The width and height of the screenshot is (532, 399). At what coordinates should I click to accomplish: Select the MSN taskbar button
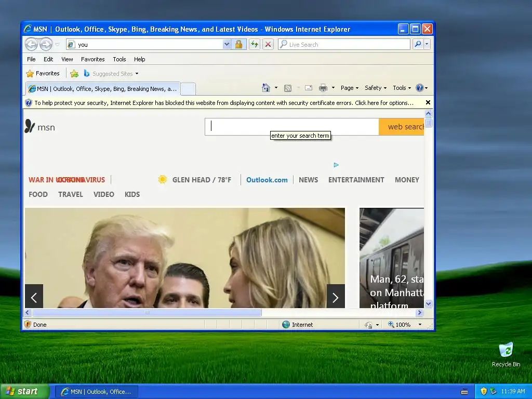coord(97,392)
